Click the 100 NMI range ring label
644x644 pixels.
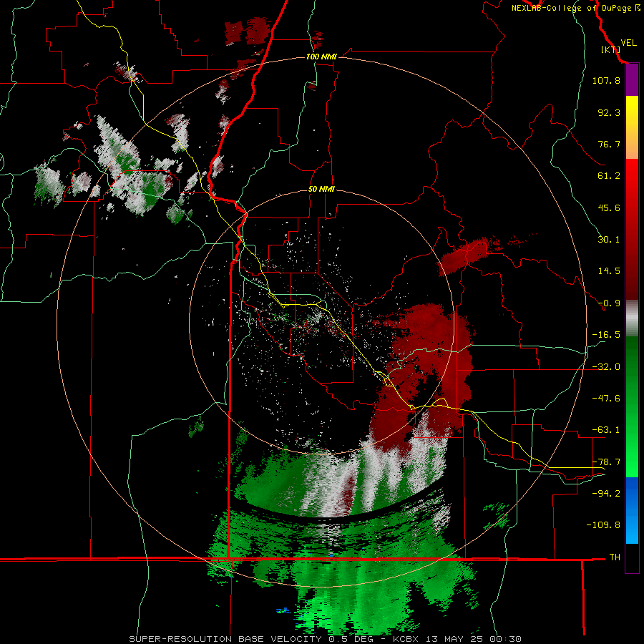(321, 57)
